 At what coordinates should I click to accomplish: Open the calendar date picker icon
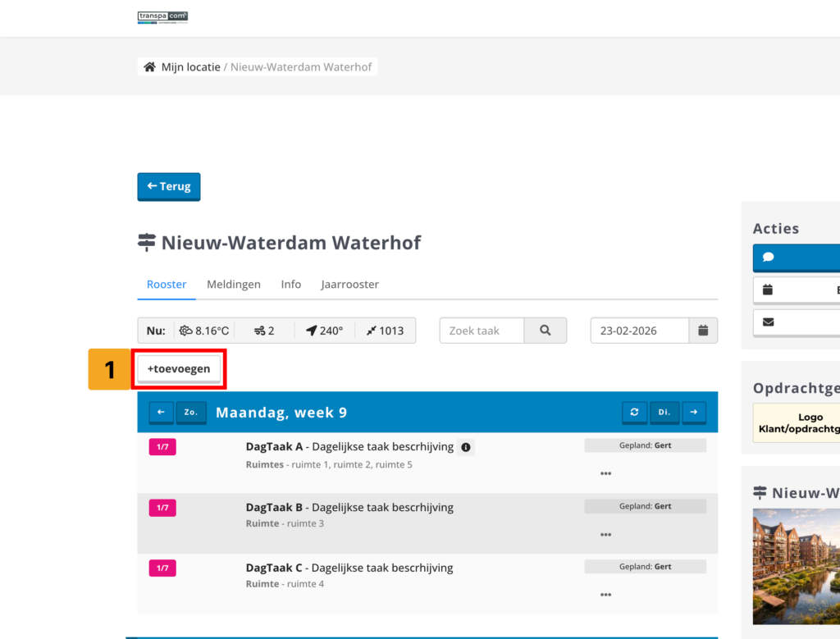point(703,331)
